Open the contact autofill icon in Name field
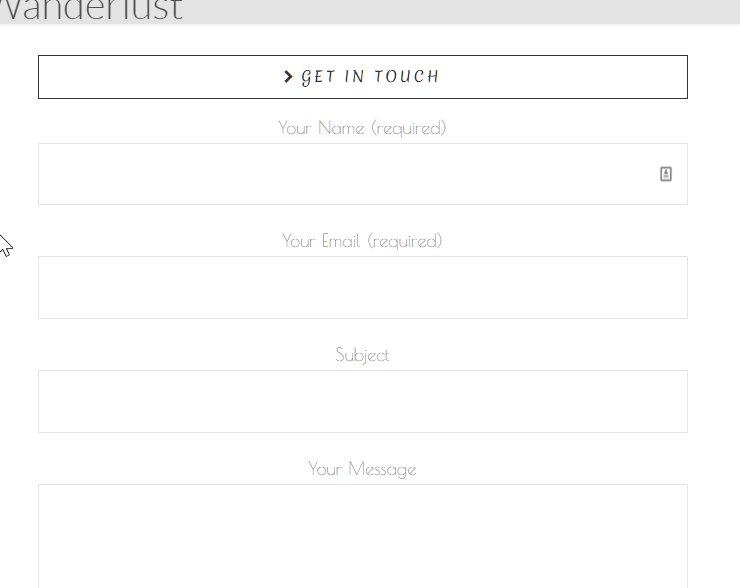This screenshot has width=740, height=588. [x=665, y=174]
